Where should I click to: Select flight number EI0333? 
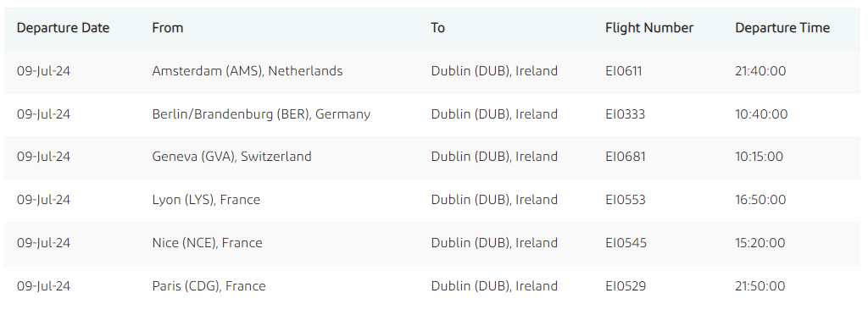pyautogui.click(x=626, y=113)
